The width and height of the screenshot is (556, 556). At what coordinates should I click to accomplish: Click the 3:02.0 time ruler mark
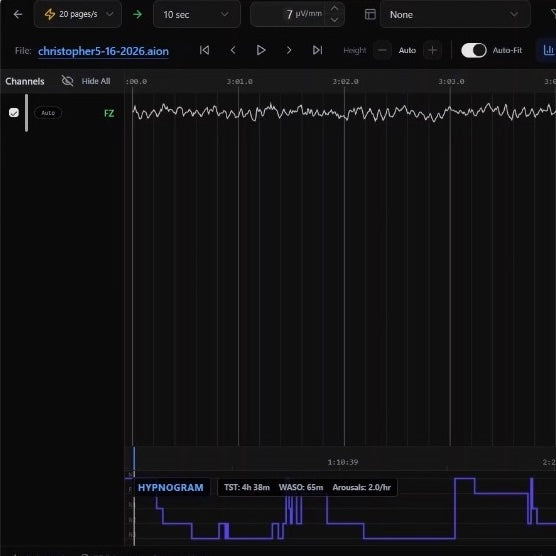coord(345,82)
